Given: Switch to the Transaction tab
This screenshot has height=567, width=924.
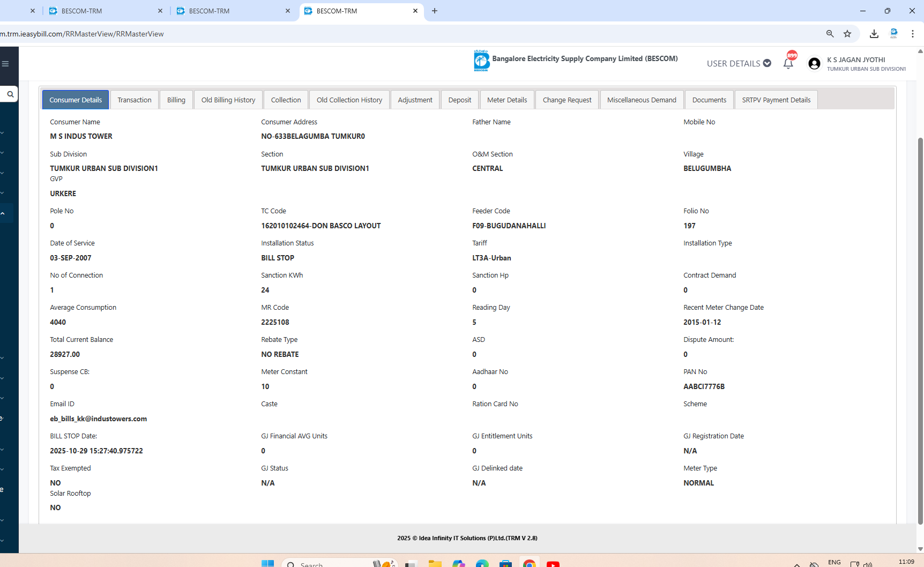Looking at the screenshot, I should coord(135,100).
